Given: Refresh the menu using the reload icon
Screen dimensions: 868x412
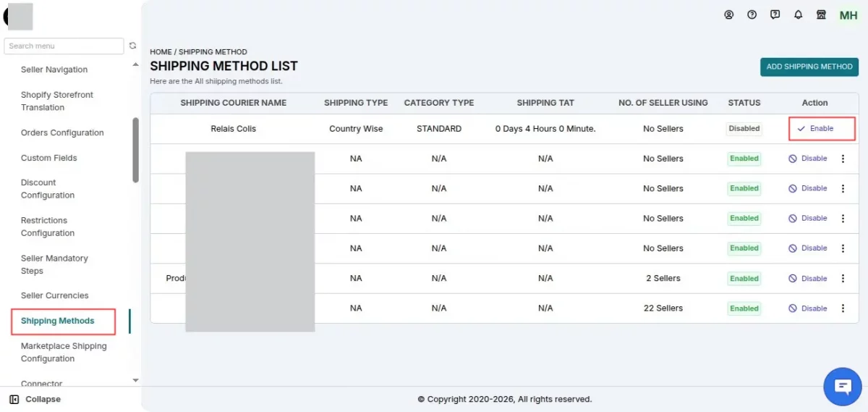Looking at the screenshot, I should pyautogui.click(x=132, y=46).
